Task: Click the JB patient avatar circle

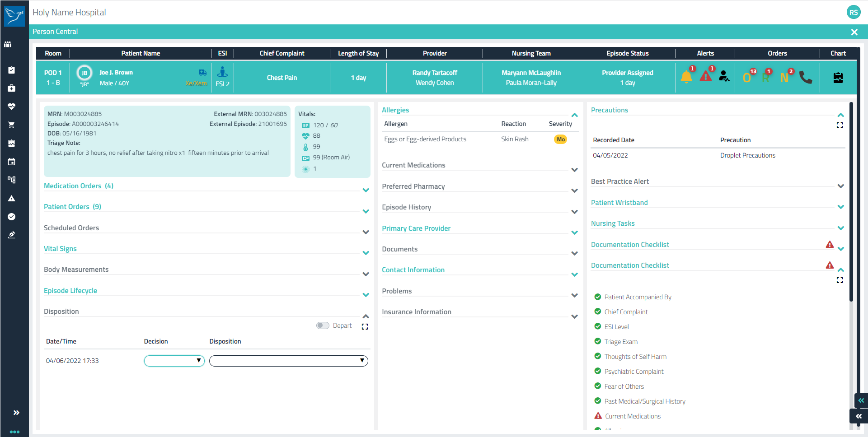Action: 84,73
